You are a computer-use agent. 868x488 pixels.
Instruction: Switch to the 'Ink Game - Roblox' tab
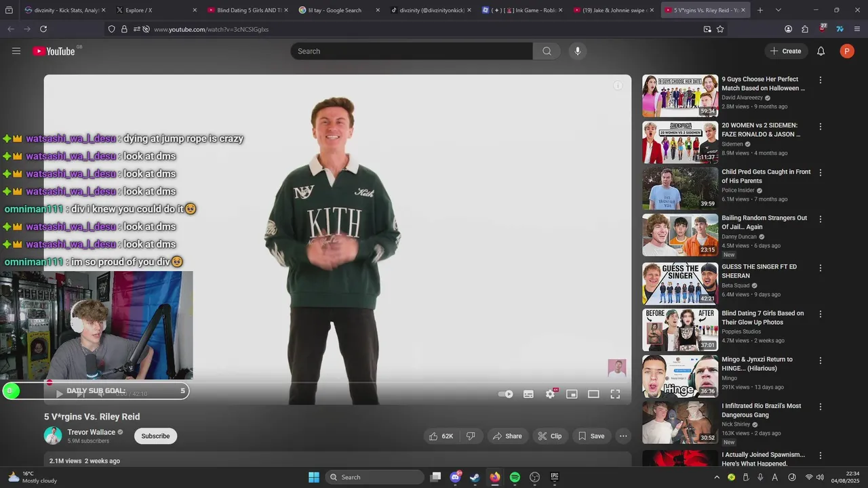tap(523, 10)
